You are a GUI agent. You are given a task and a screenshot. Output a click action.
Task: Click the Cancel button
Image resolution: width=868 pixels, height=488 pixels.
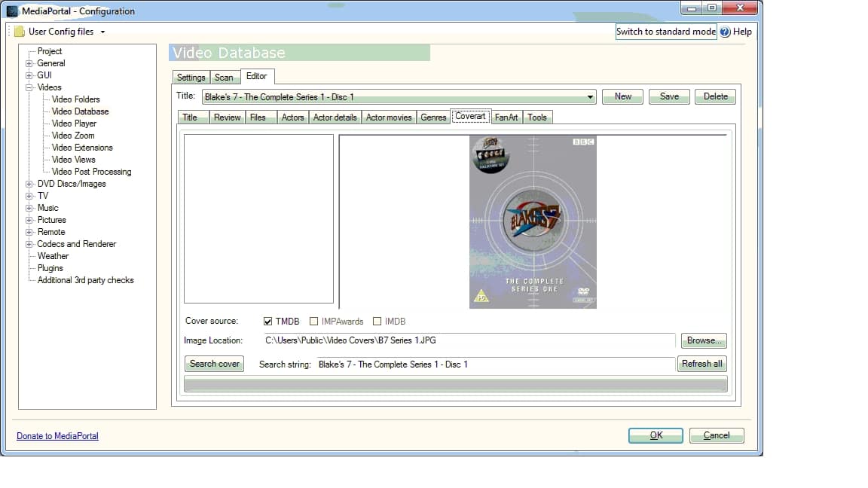[x=717, y=436]
